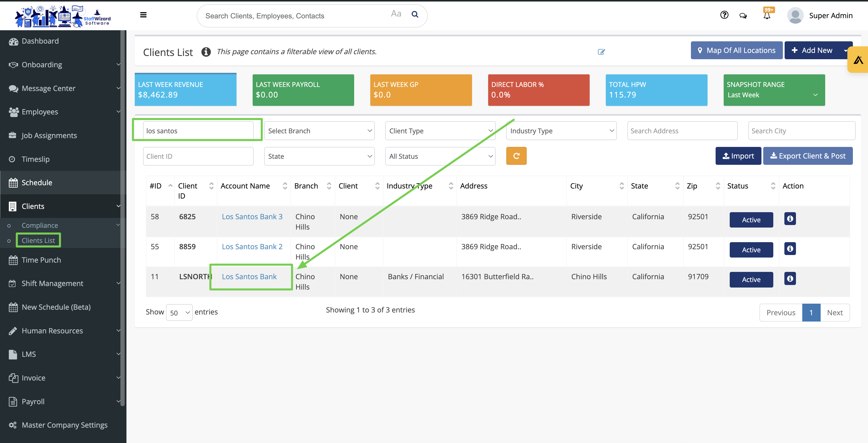Open Compliance submenu item
Screen dimensions: 868x443
click(40, 225)
